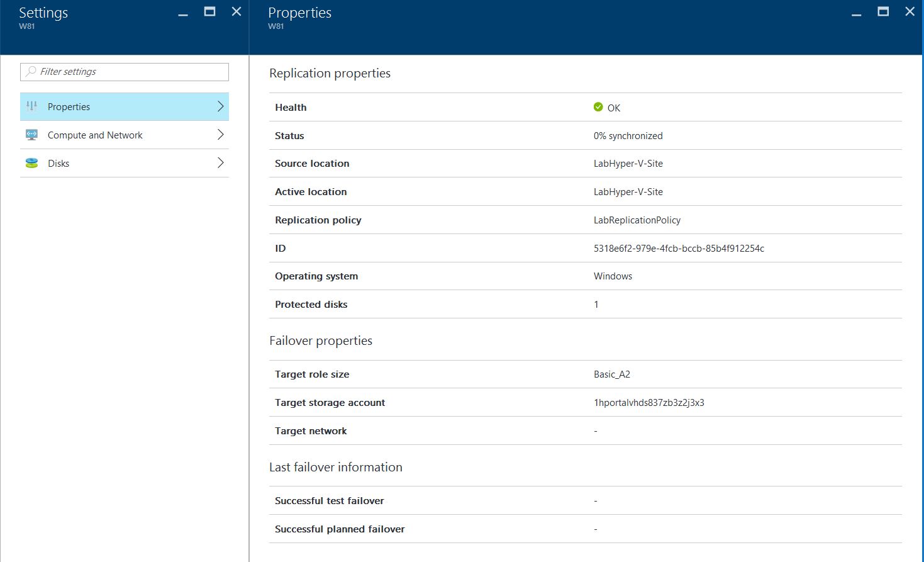Screen dimensions: 924x562
Task: Click the Disks stacked-disk icon
Action: [x=31, y=163]
